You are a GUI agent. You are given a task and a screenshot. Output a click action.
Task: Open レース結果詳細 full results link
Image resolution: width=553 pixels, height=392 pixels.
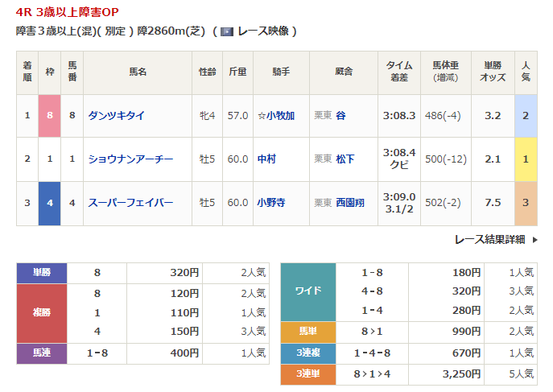click(x=489, y=239)
